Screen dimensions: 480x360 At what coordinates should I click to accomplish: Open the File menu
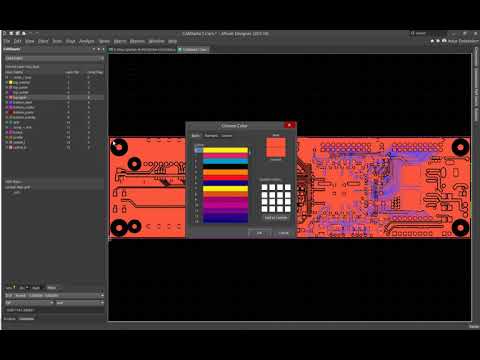7,41
